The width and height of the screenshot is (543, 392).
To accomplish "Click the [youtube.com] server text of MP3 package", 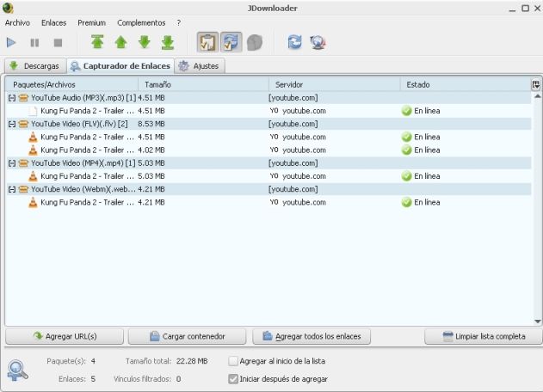I will [x=293, y=98].
